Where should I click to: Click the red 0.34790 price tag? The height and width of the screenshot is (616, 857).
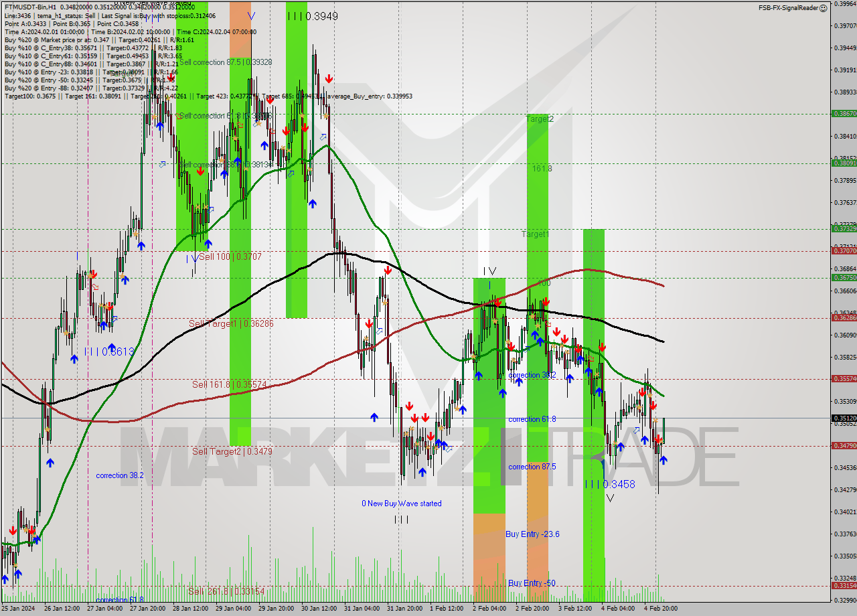[x=844, y=445]
